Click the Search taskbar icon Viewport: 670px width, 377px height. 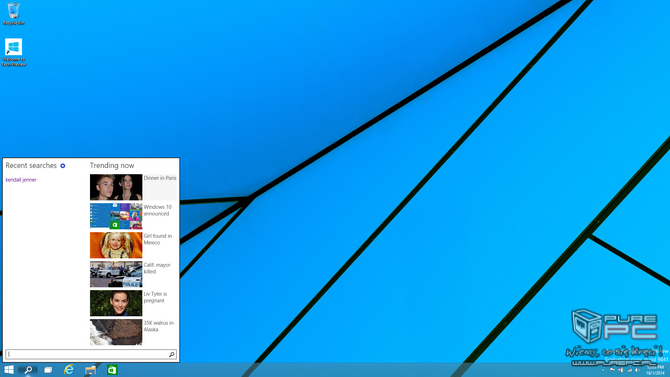point(28,370)
